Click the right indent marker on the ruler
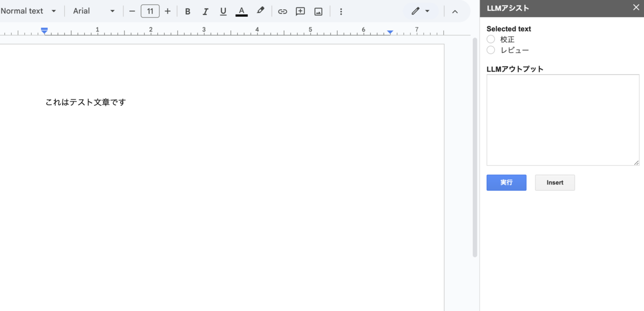 coord(390,32)
